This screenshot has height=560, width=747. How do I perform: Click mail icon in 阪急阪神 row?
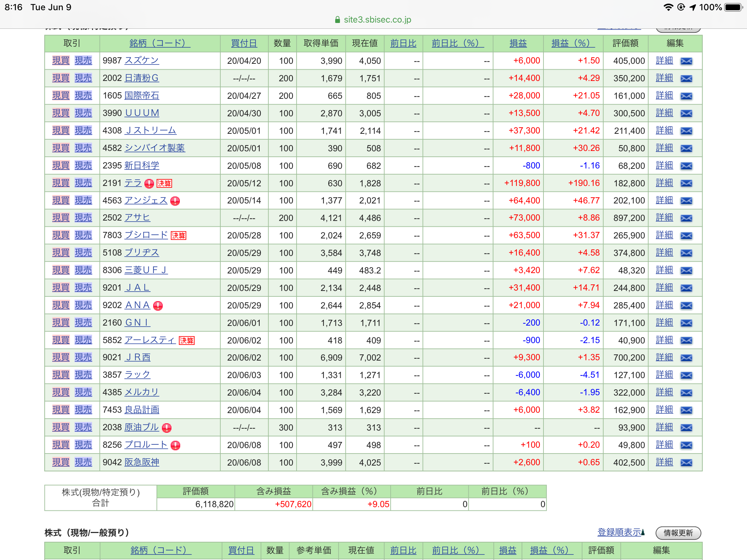(x=686, y=463)
